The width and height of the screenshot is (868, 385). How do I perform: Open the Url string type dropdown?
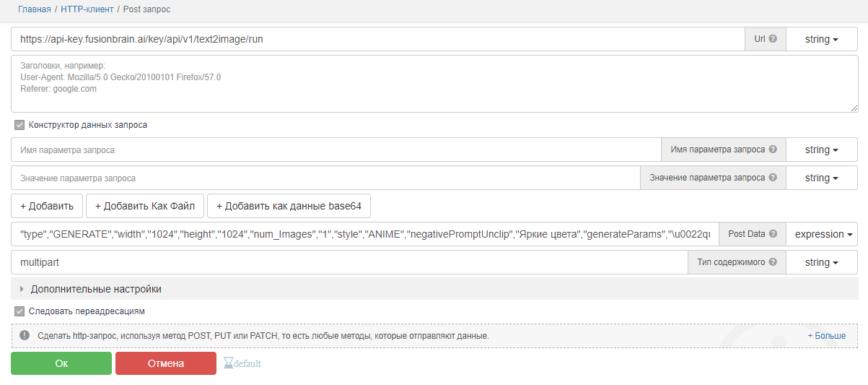(x=821, y=39)
